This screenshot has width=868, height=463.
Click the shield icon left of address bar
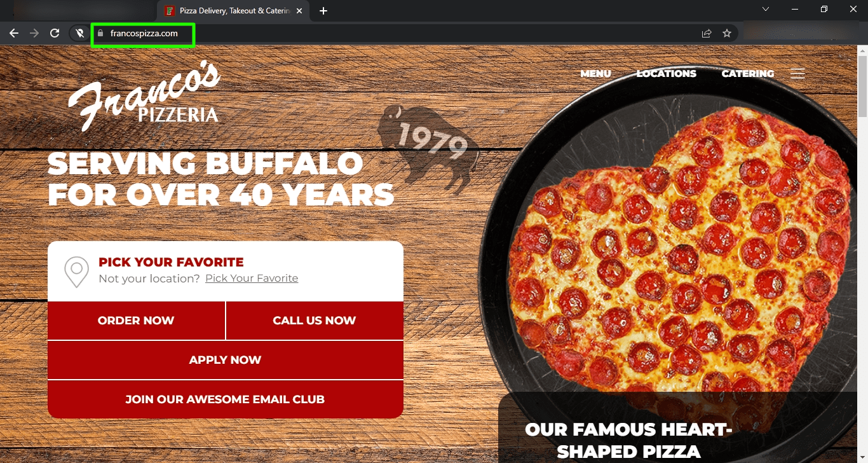pyautogui.click(x=80, y=33)
